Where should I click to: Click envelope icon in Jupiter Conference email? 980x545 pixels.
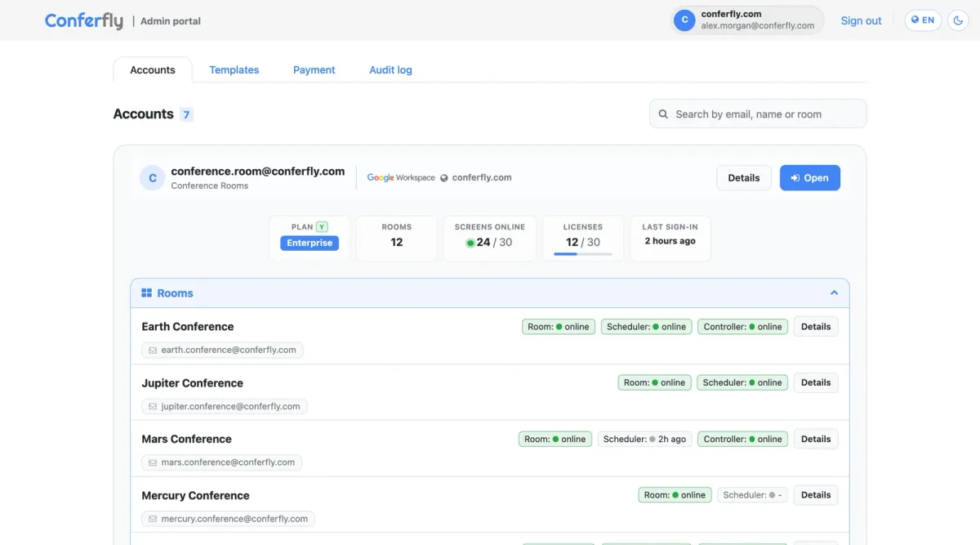(153, 406)
